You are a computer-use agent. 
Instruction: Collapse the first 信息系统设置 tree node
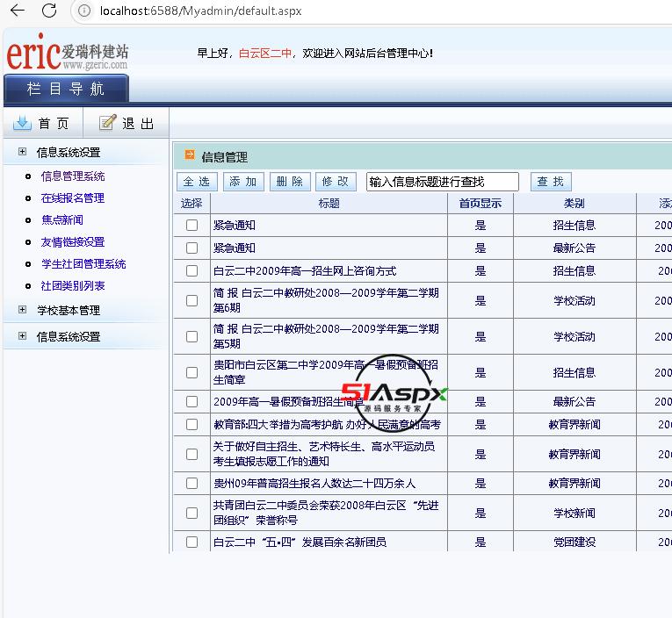point(22,152)
